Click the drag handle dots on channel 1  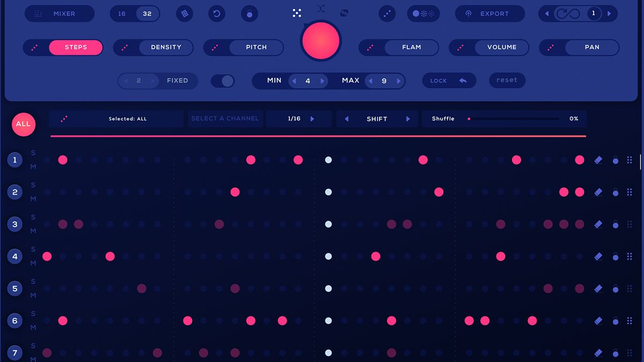click(630, 160)
